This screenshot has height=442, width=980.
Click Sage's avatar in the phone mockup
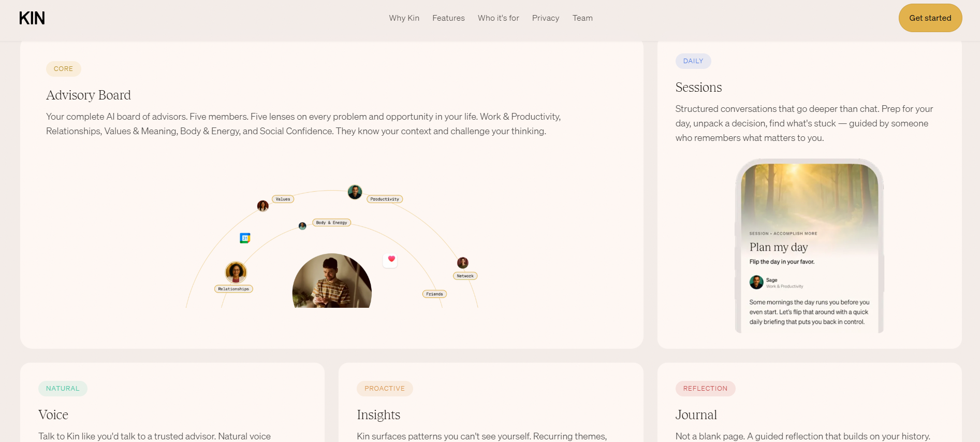point(756,282)
